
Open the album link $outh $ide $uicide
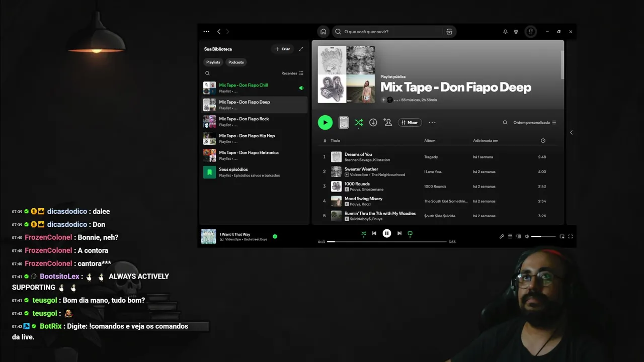coord(440,216)
